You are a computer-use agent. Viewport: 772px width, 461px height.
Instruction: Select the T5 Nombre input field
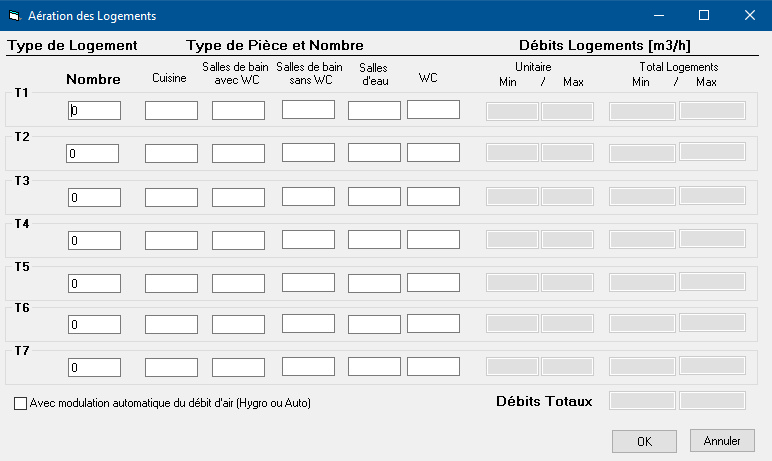[94, 283]
